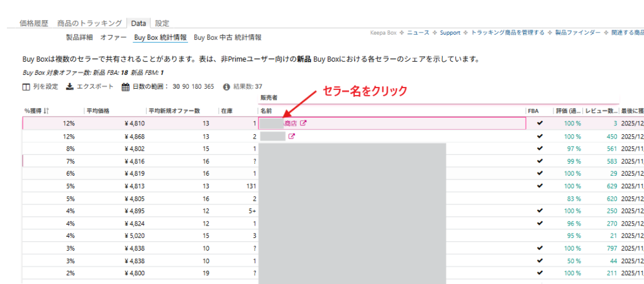Open external link icon for the 商店 seller
Viewport: 644px width, 284px height.
(x=304, y=123)
